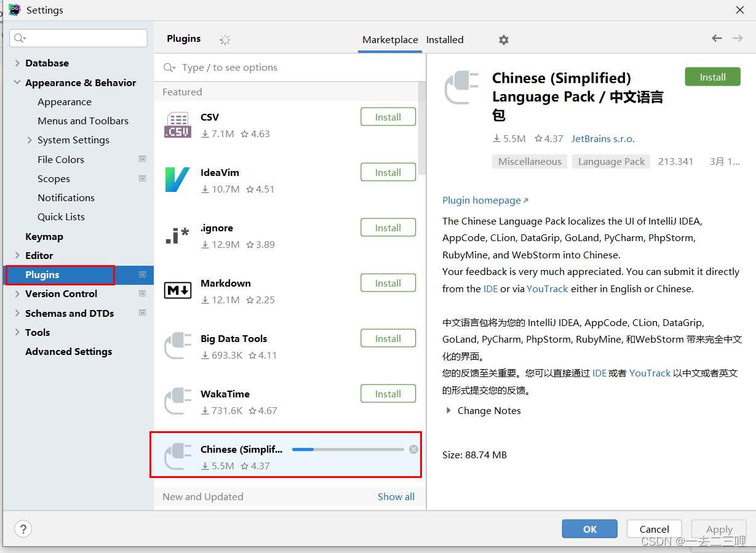Click the large plug icon in details pane
The image size is (756, 553).
coord(461,87)
